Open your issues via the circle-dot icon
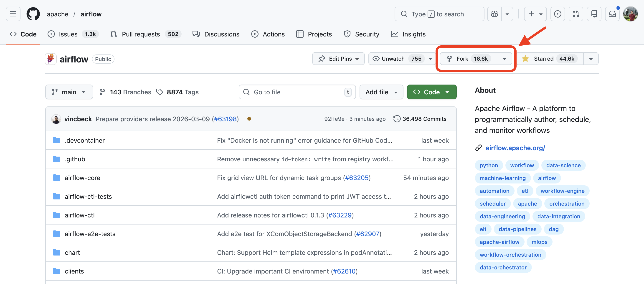 (x=558, y=14)
